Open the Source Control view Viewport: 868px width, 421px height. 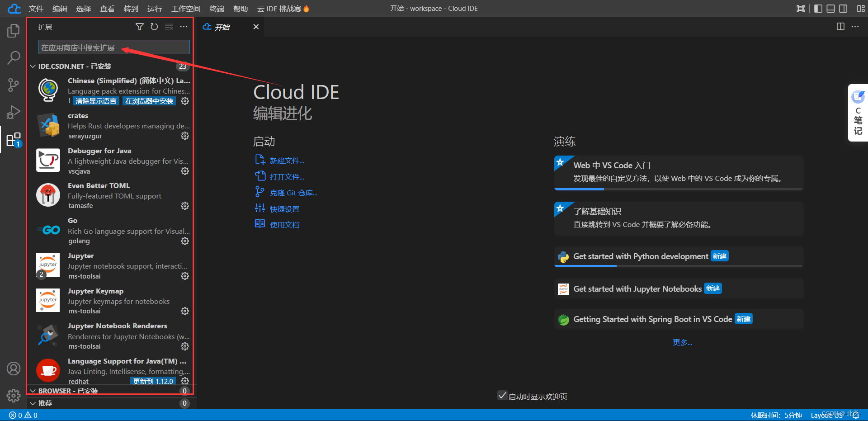14,85
